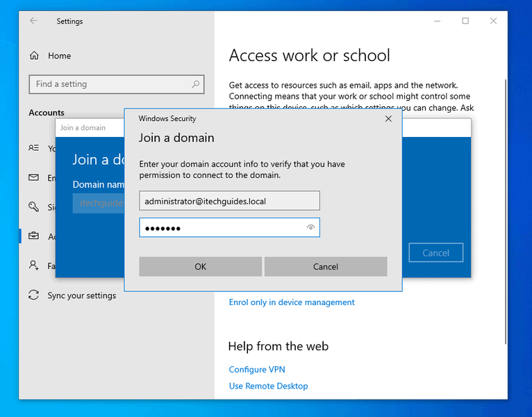Click the password input field
The image size is (532, 417).
[229, 227]
